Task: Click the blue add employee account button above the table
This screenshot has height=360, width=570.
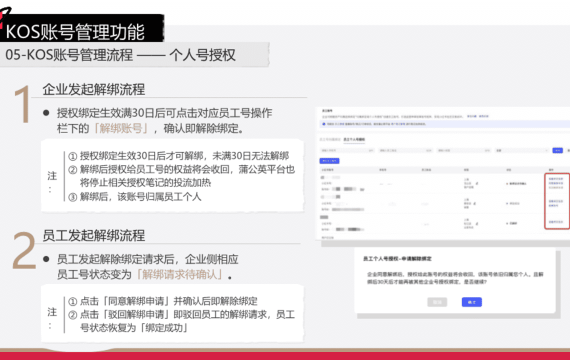Action: (x=329, y=161)
